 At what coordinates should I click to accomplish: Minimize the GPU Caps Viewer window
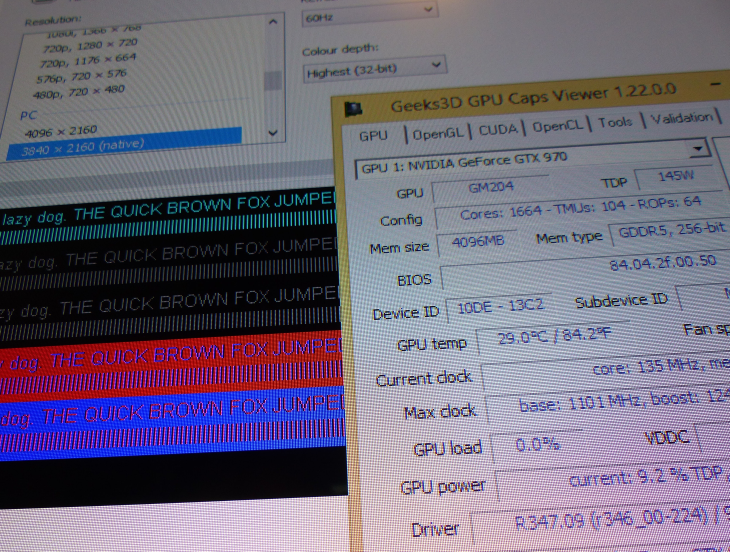716,84
